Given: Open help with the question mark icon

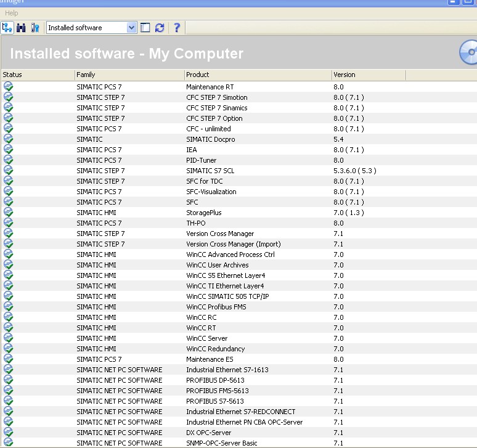Looking at the screenshot, I should 177,28.
